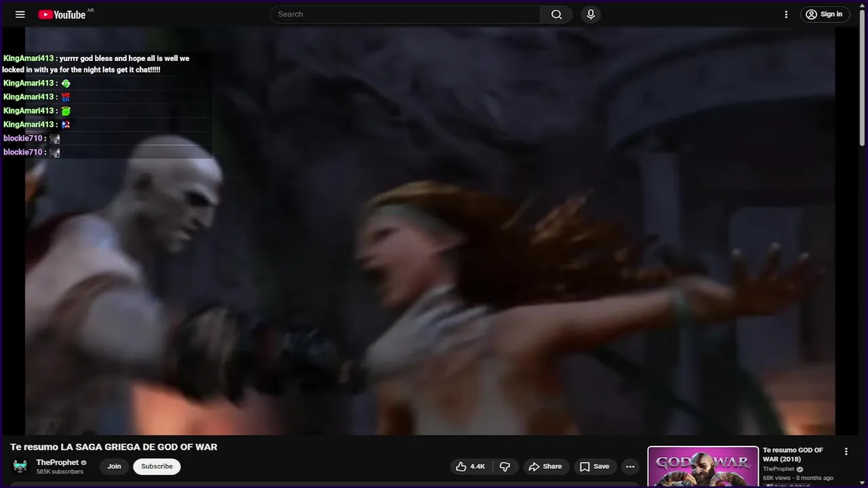Go to YouTube home via logo

click(62, 14)
